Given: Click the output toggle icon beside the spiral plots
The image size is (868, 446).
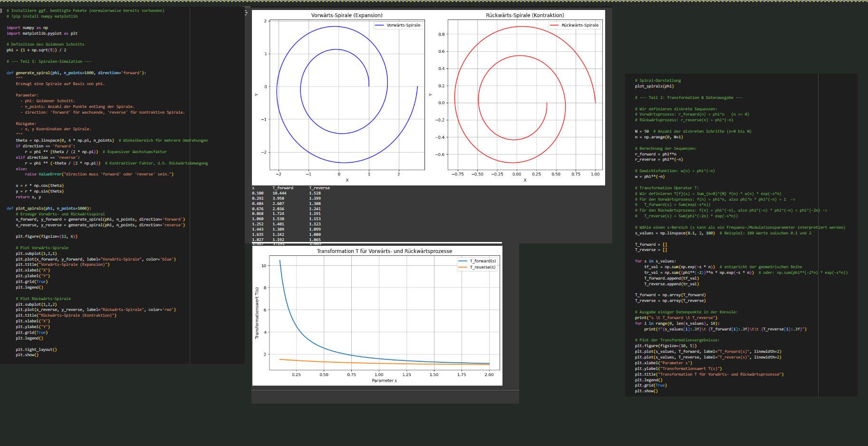Looking at the screenshot, I should click(x=246, y=12).
